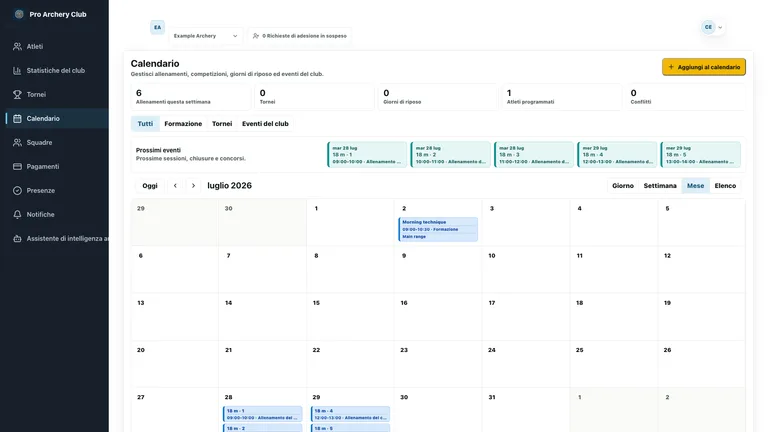The image size is (768, 432).
Task: Switch to Eventi del club tab
Action: (265, 124)
